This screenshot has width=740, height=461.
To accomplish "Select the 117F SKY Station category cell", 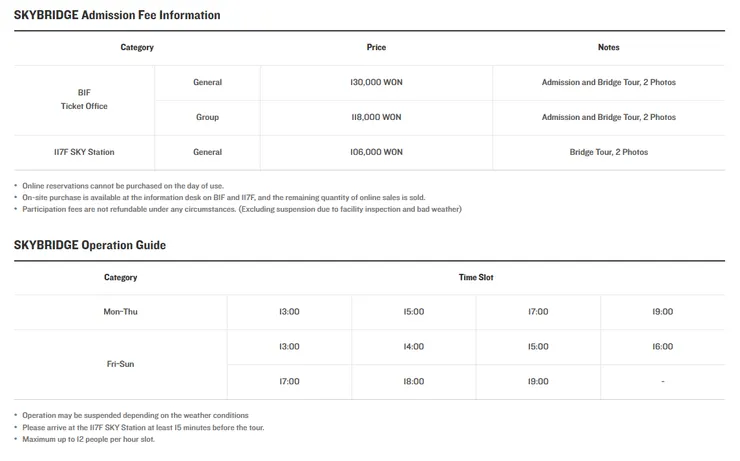I will pyautogui.click(x=84, y=152).
